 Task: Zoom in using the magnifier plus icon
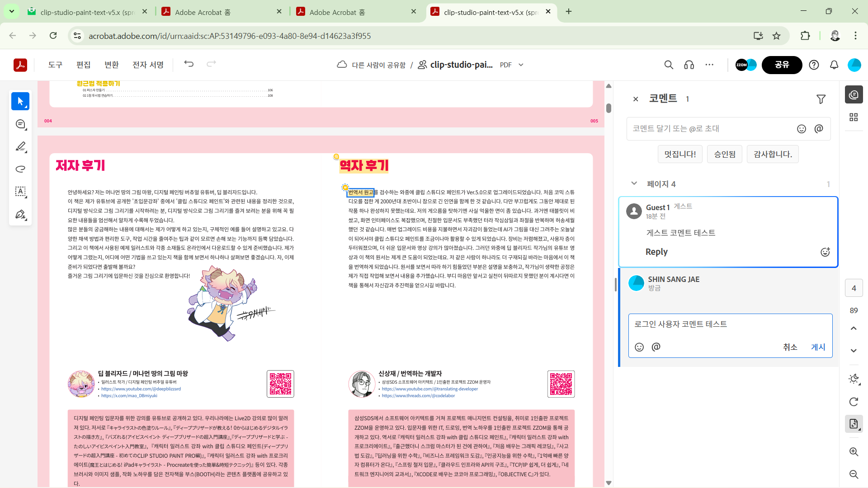pos(854,451)
